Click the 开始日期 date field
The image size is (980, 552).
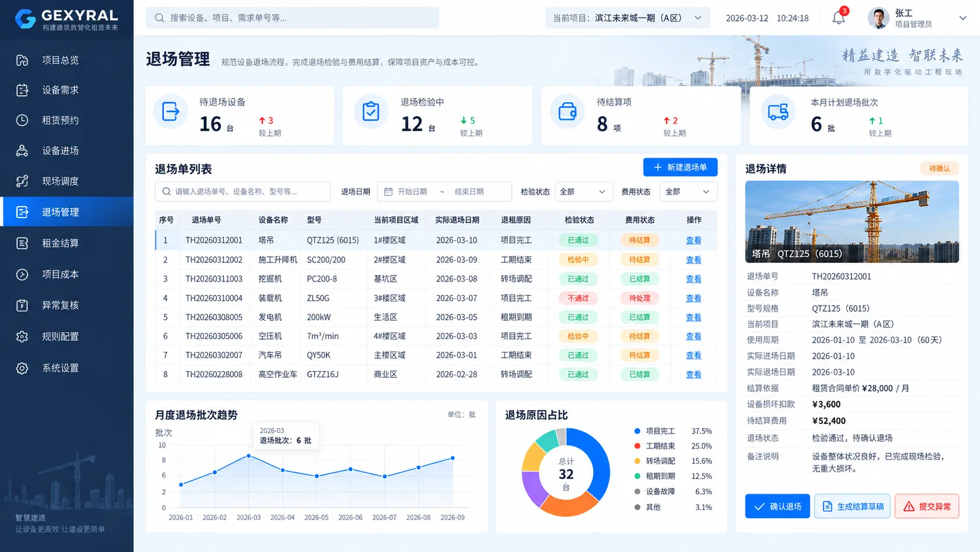coord(412,192)
